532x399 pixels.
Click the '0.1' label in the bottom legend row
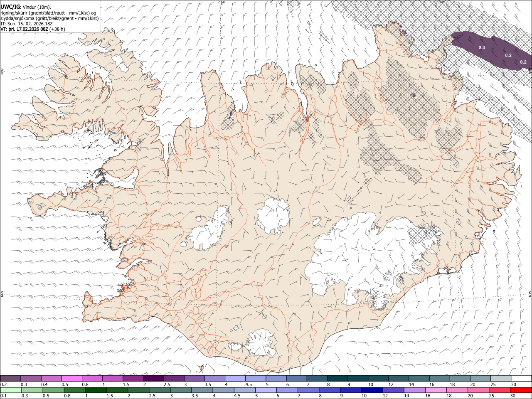3,396
